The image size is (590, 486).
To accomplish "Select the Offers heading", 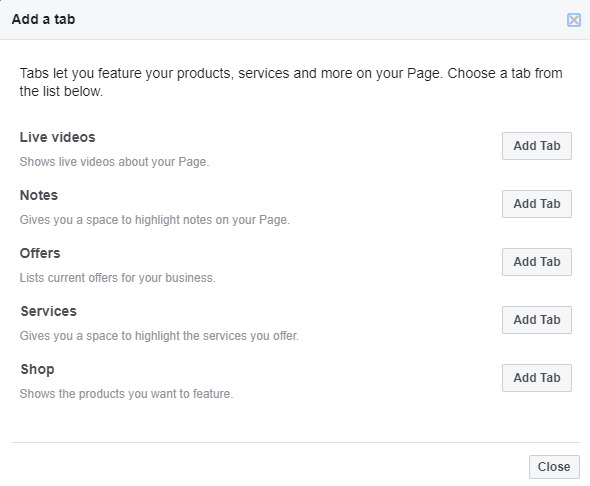I will (x=40, y=253).
